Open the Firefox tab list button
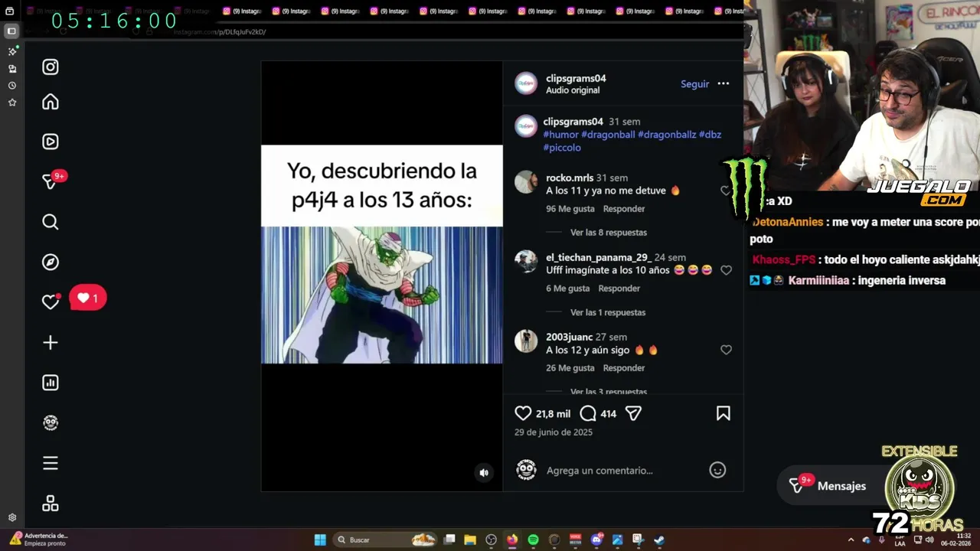 pyautogui.click(x=10, y=11)
